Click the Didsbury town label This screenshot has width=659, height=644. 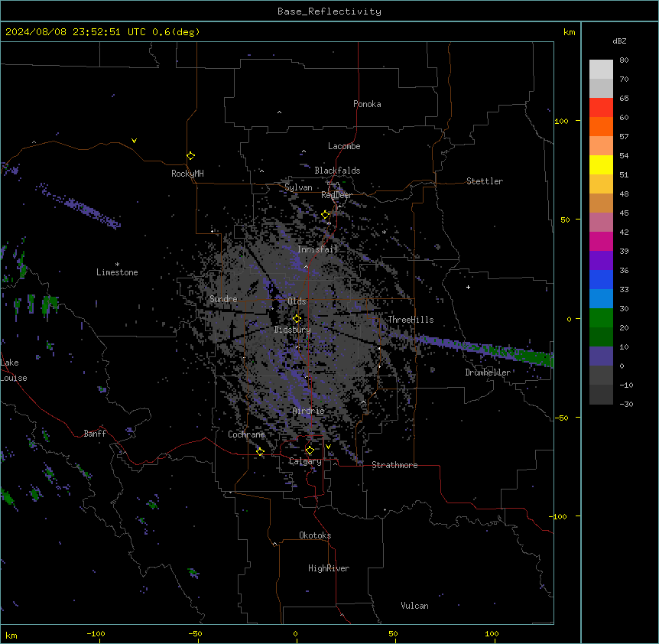click(293, 330)
